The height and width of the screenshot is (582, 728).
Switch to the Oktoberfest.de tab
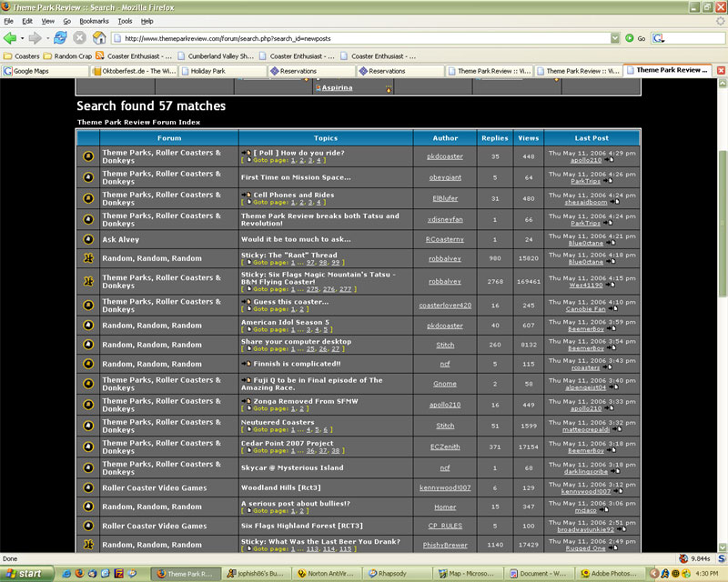[134, 71]
